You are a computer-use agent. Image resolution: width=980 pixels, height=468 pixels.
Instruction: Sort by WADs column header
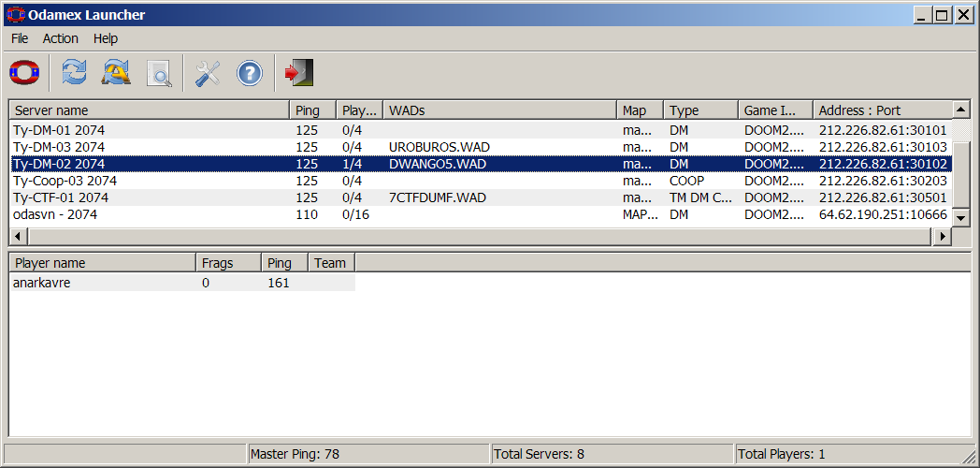click(x=500, y=110)
